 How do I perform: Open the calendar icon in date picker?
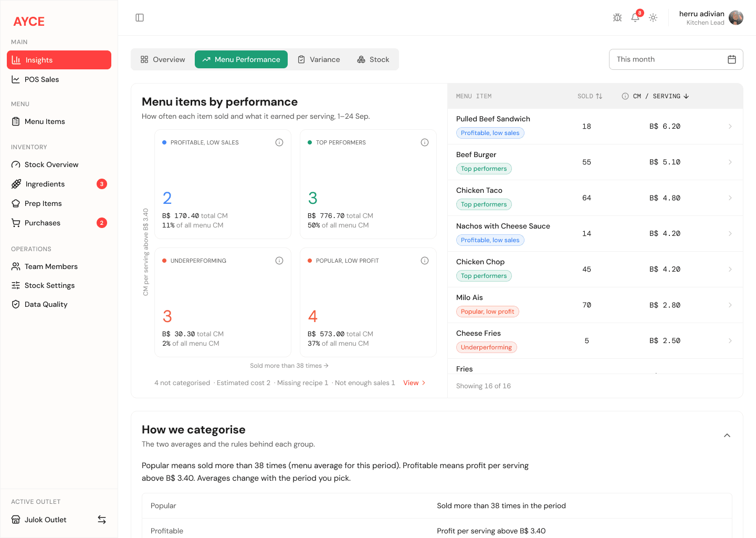(x=732, y=59)
